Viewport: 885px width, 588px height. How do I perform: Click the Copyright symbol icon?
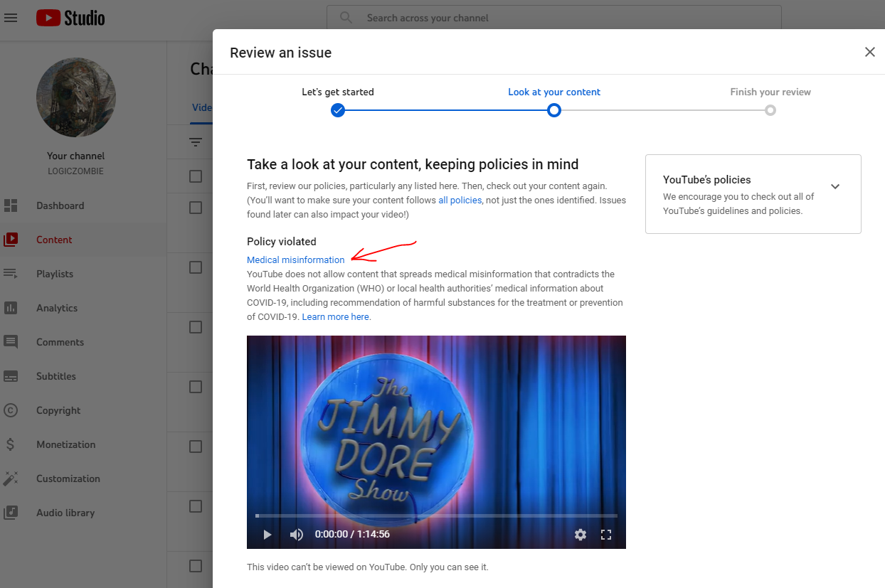pos(11,410)
